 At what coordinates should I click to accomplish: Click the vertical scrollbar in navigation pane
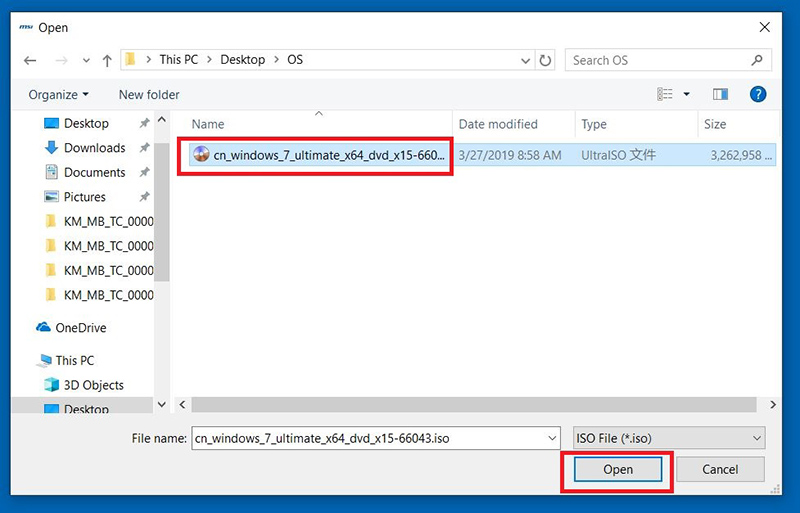(162, 212)
